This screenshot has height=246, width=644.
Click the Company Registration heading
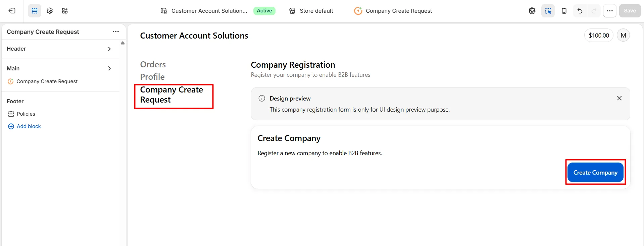point(293,65)
